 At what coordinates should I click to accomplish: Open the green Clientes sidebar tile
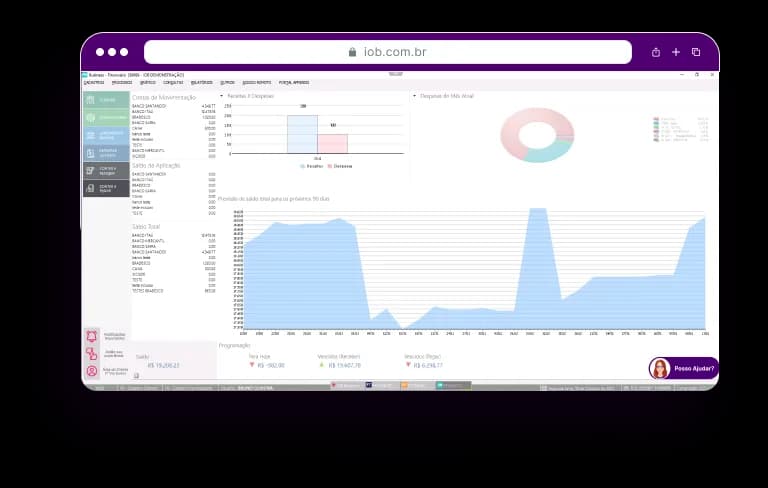click(x=106, y=100)
